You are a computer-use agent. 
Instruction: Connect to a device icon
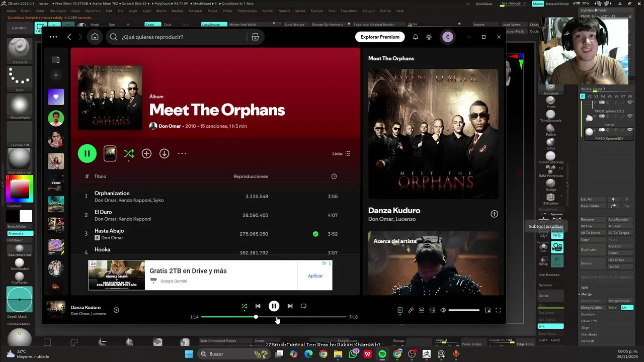432,310
